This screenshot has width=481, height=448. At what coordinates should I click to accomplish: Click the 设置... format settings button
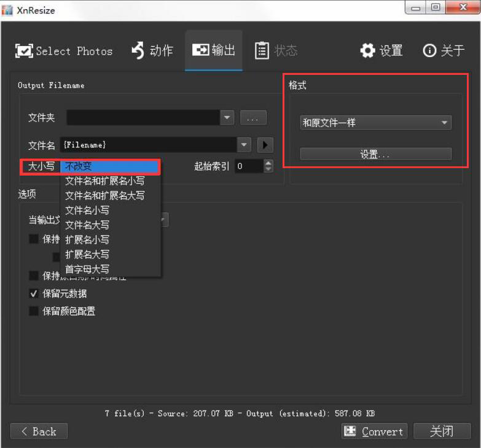coord(375,154)
